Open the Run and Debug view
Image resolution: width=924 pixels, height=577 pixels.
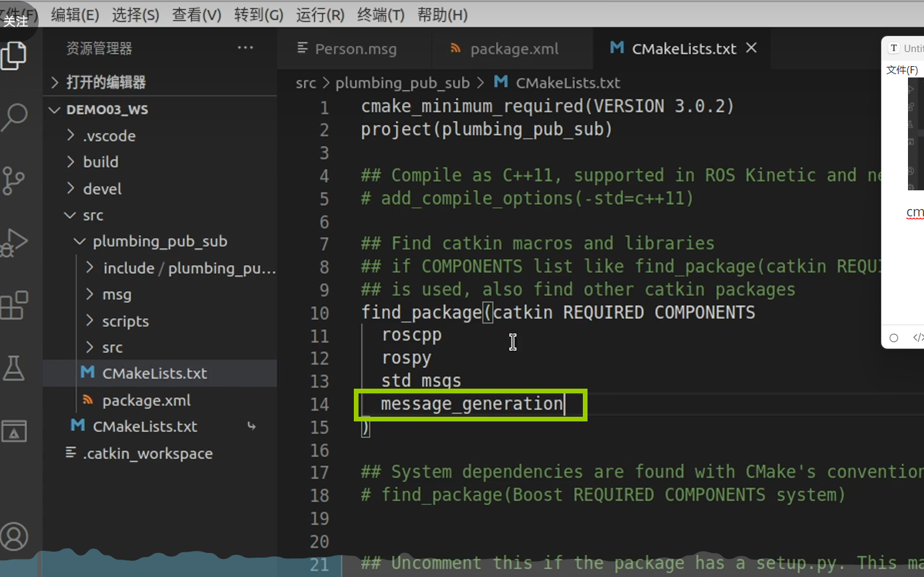pyautogui.click(x=15, y=243)
